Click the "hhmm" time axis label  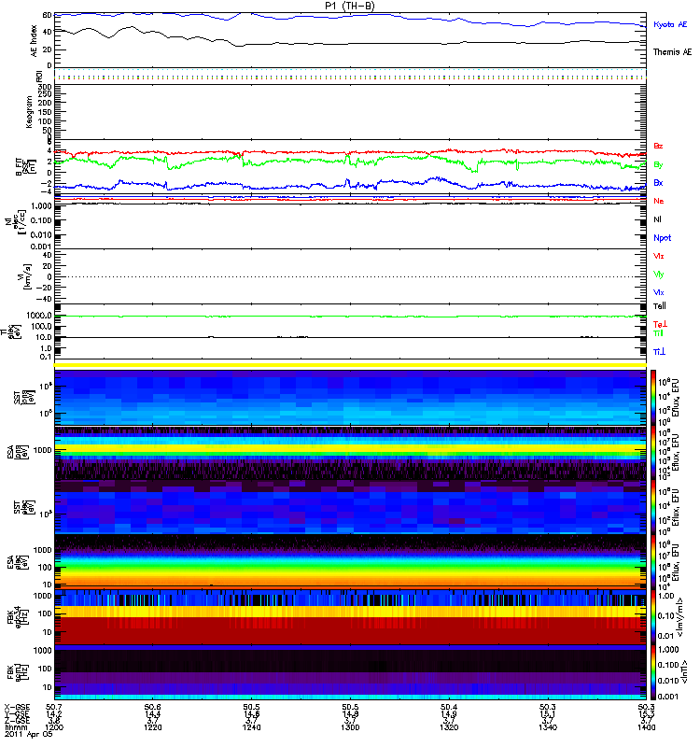click(x=16, y=727)
